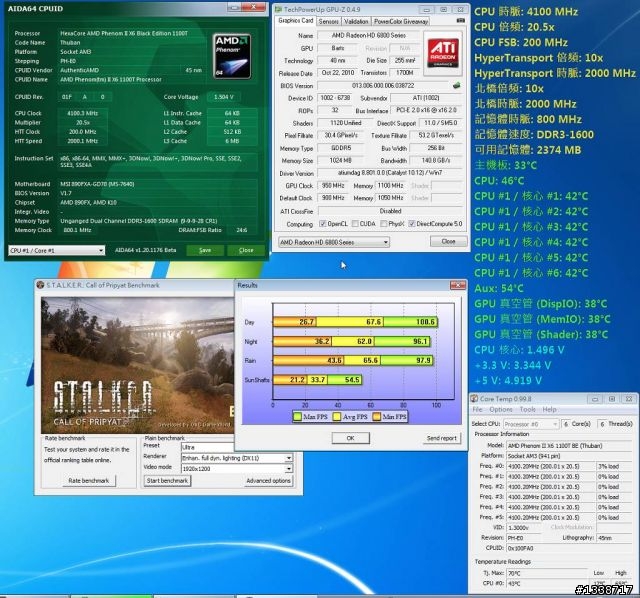The image size is (640, 598).
Task: Click the Min FPS orange legend swatch
Action: tap(376, 417)
